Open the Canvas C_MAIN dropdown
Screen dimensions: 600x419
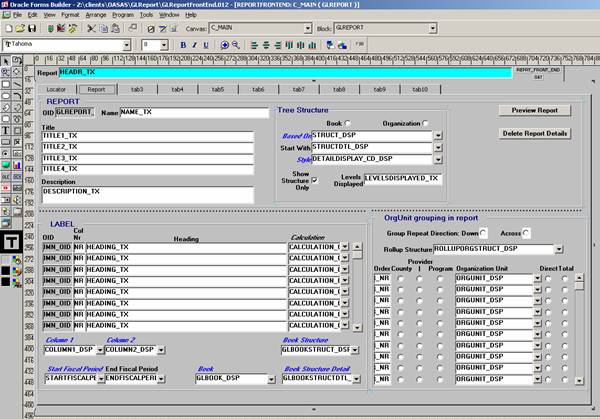coord(308,28)
